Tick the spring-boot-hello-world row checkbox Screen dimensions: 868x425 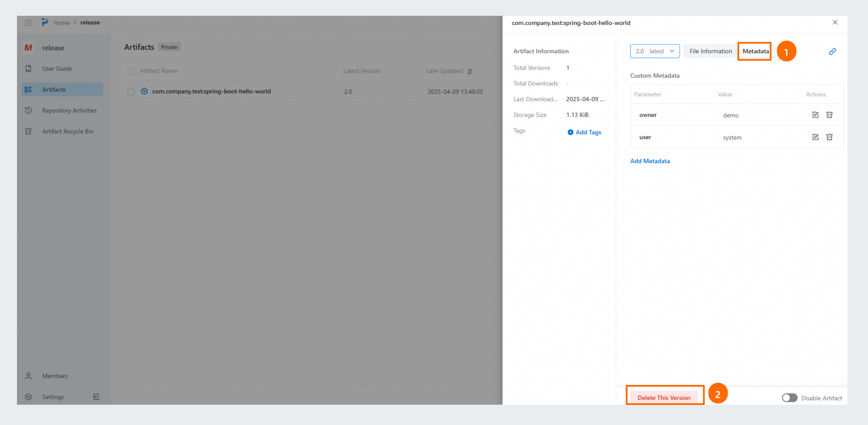point(131,92)
